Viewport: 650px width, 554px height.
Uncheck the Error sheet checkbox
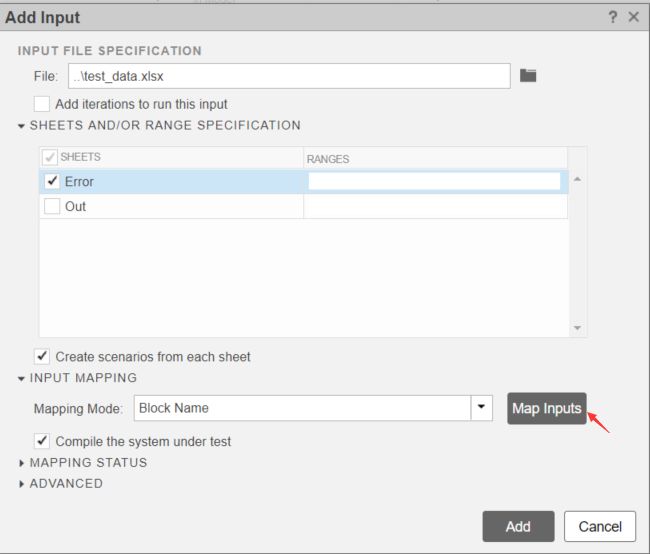(x=52, y=181)
